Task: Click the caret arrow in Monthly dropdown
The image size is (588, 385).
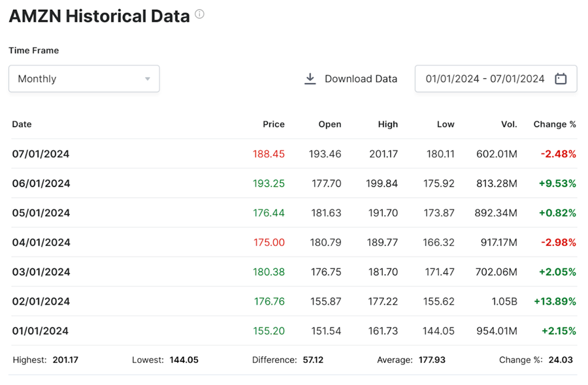Action: 148,79
